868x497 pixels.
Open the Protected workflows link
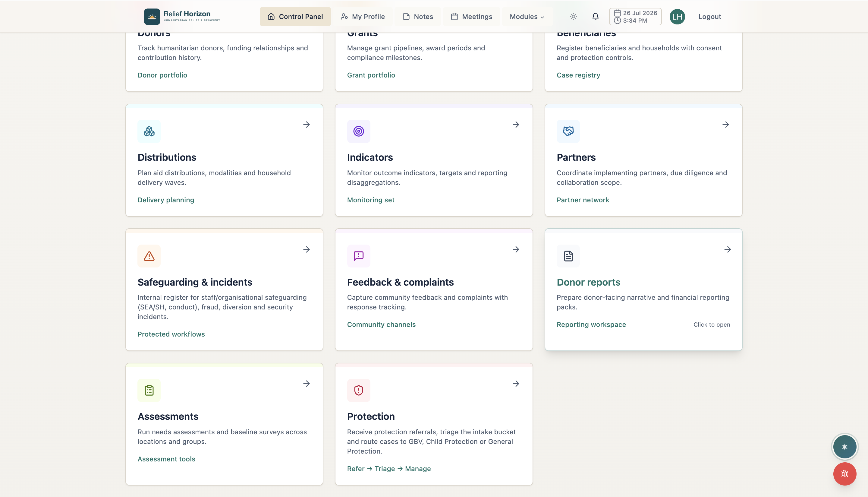171,334
